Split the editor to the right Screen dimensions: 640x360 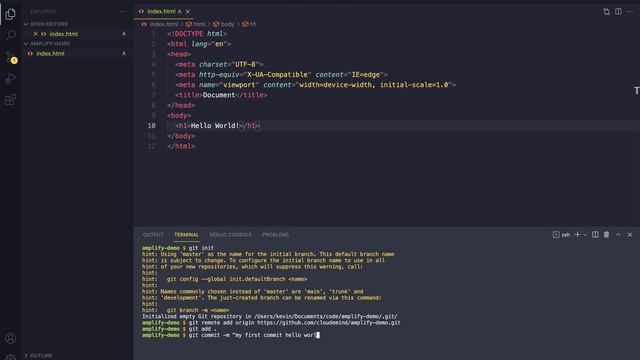[x=618, y=11]
